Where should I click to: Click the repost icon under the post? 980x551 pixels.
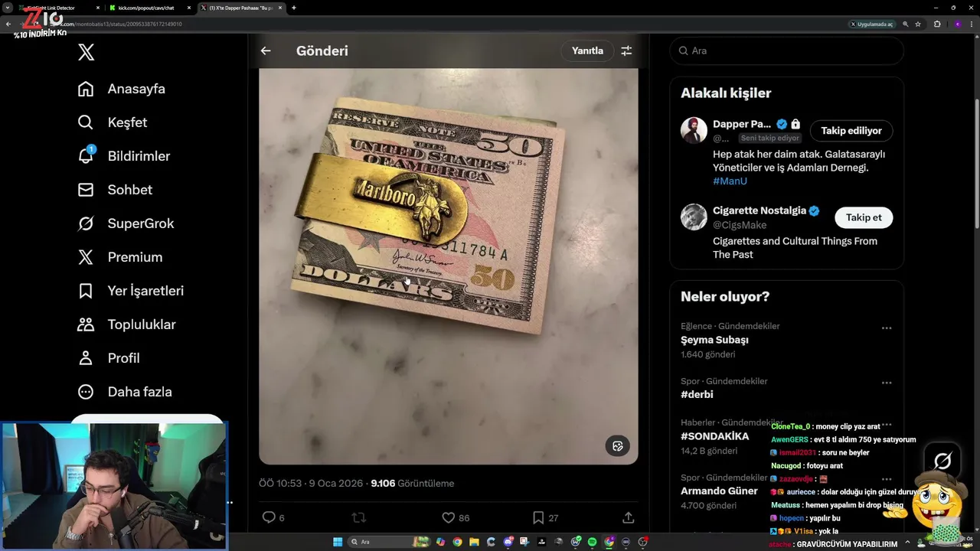click(x=358, y=517)
